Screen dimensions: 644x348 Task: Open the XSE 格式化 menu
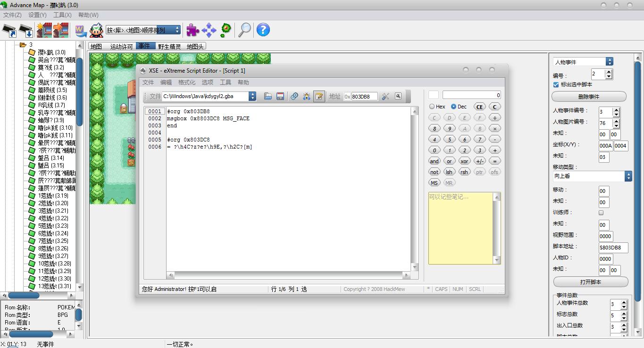(x=187, y=83)
